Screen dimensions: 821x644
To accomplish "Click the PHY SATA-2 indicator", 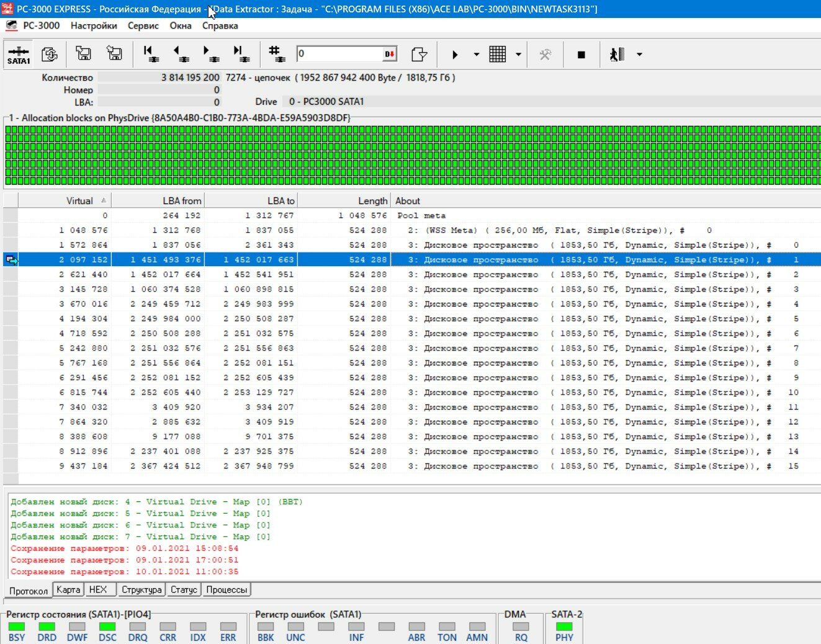I will click(564, 627).
